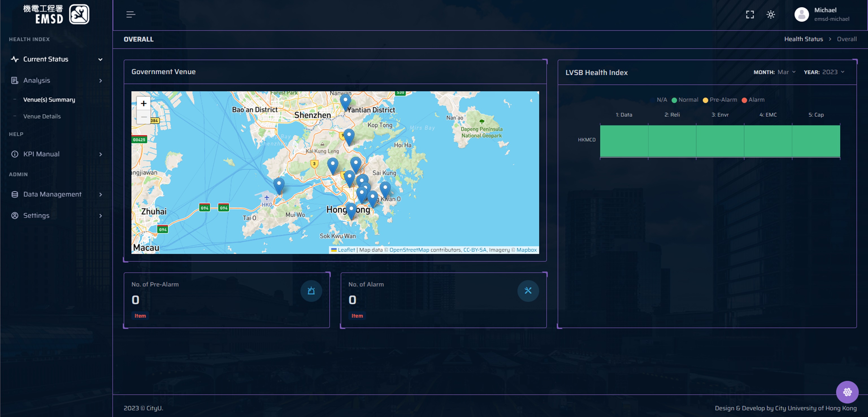Click the HKMCD green health bar

point(720,141)
